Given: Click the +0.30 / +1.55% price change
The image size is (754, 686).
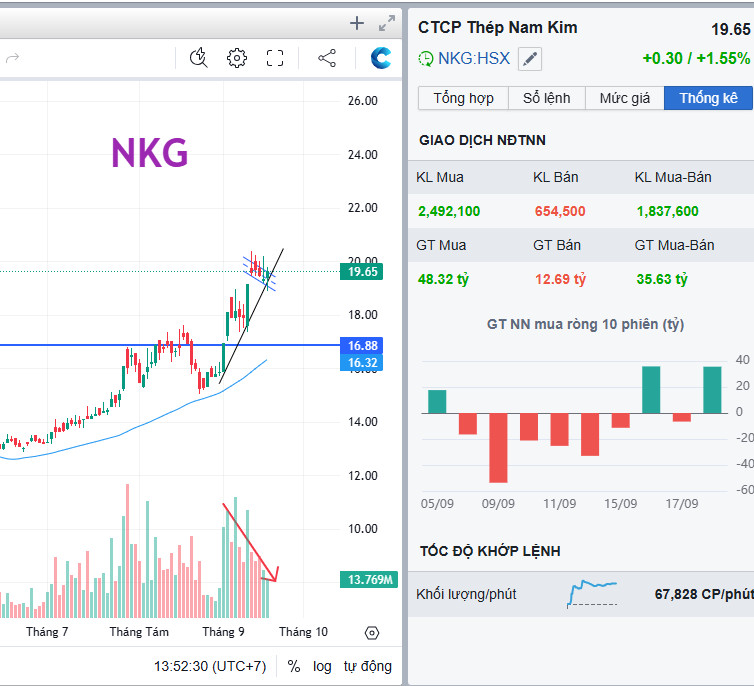Looking at the screenshot, I should click(696, 59).
